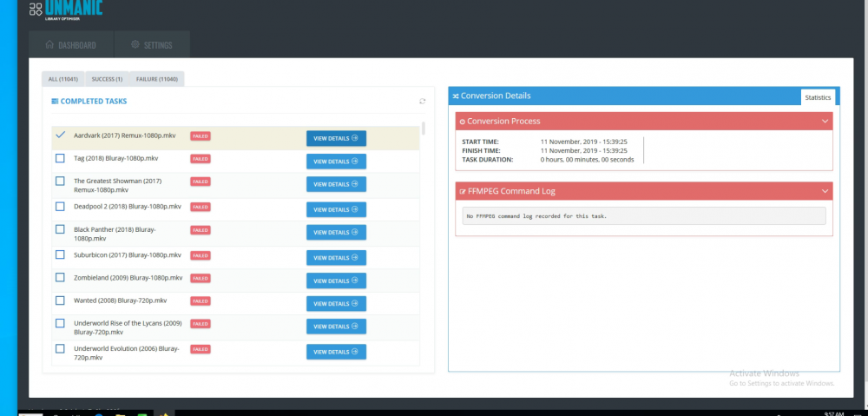Click the FAILED badge on Zombieland row

(x=201, y=278)
